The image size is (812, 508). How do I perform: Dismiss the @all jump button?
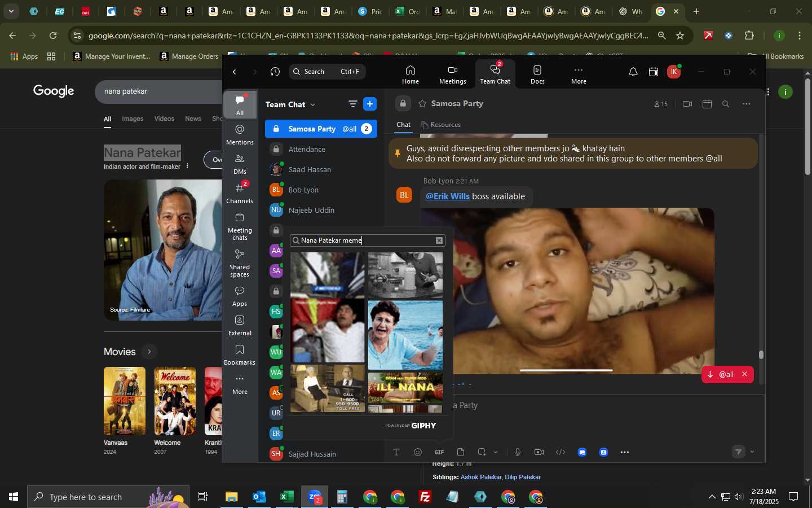[x=744, y=374]
